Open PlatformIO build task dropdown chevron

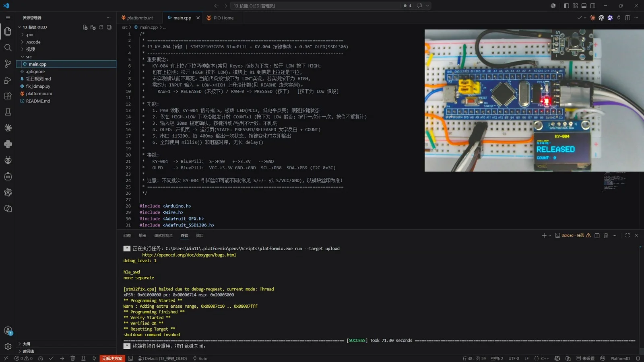(x=585, y=18)
